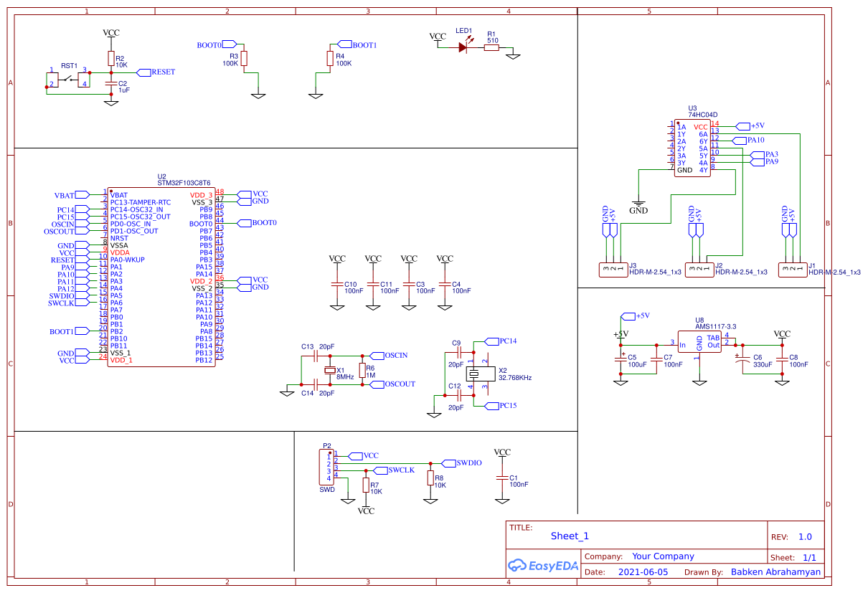Click the SWCLK net flag near P2
This screenshot has height=593, width=868.
click(x=394, y=470)
